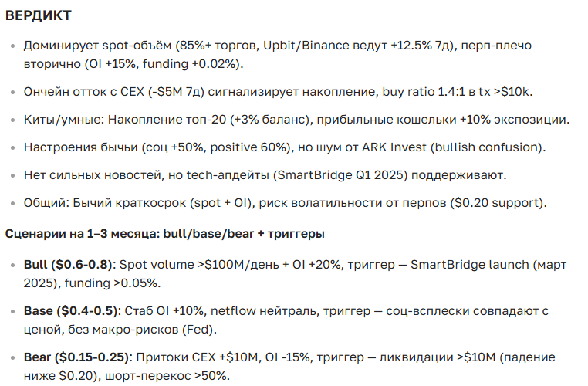
Task: Click the ВЕРДИКТ heading
Action: (38, 16)
